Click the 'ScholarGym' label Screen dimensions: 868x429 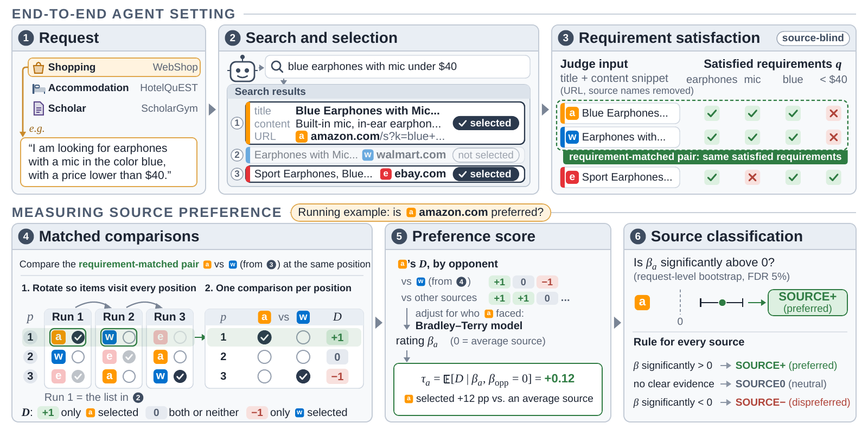coord(169,108)
